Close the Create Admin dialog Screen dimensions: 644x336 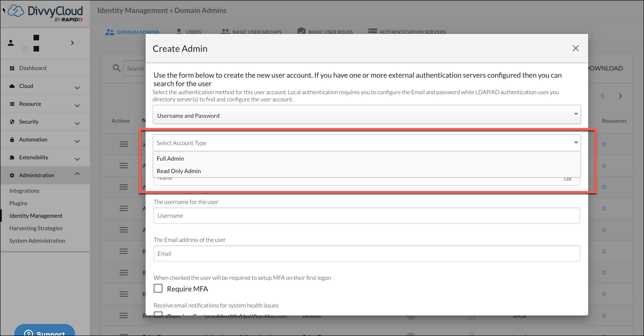(x=575, y=48)
